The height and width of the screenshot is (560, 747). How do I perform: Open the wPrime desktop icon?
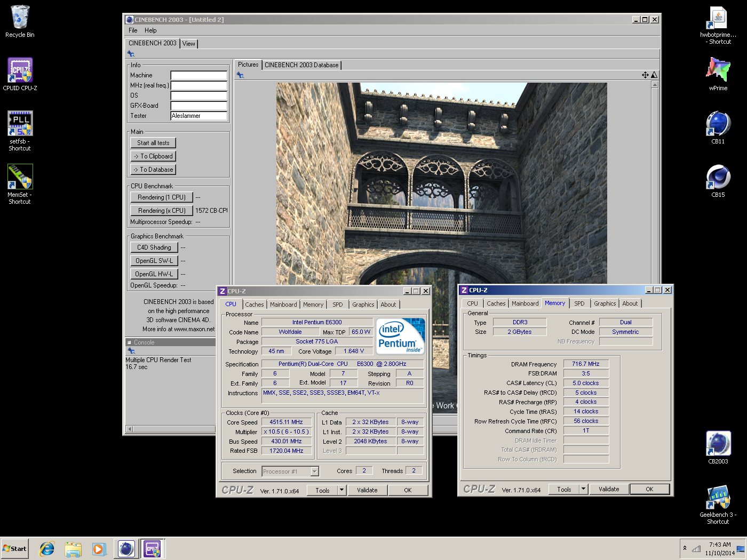718,74
